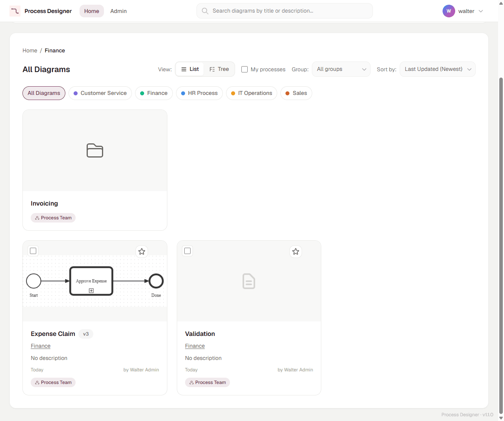
Task: Click the v3 version badge
Action: (x=86, y=334)
